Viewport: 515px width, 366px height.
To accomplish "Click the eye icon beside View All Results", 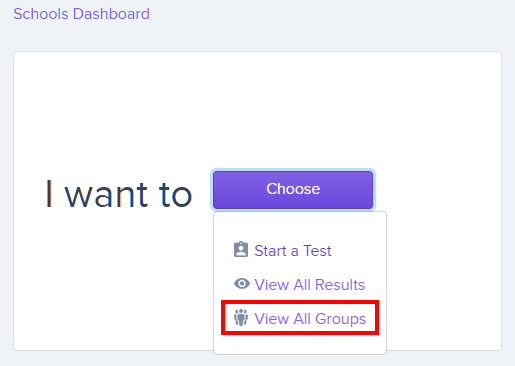I will (242, 284).
